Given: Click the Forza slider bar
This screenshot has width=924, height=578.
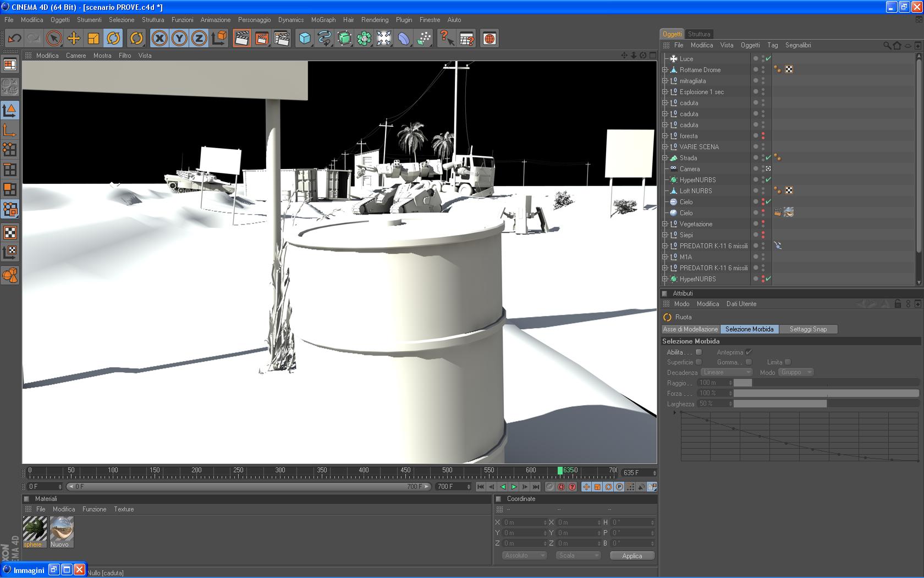Looking at the screenshot, I should tap(826, 393).
